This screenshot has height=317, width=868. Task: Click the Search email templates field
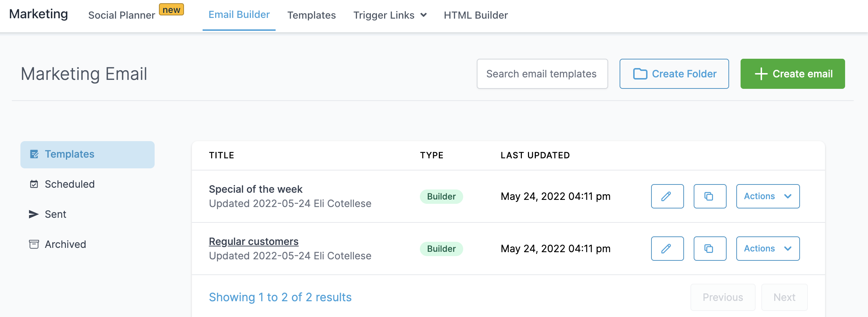(x=542, y=74)
